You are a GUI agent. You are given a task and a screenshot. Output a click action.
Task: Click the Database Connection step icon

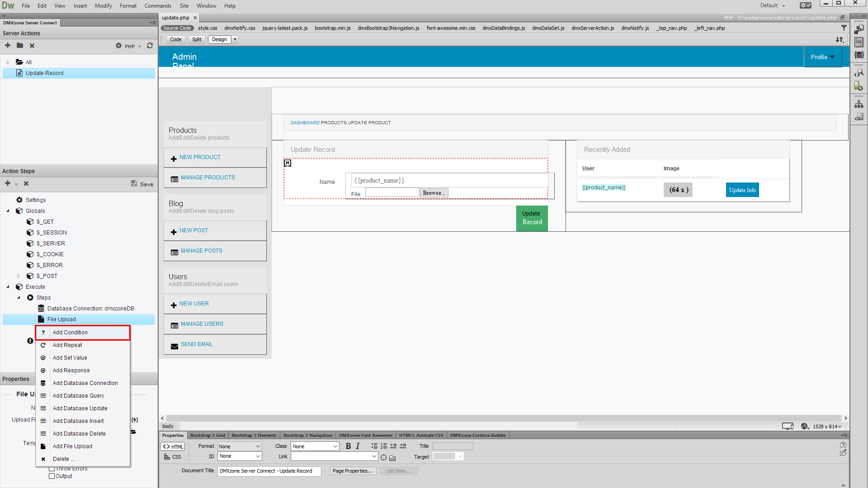[41, 308]
